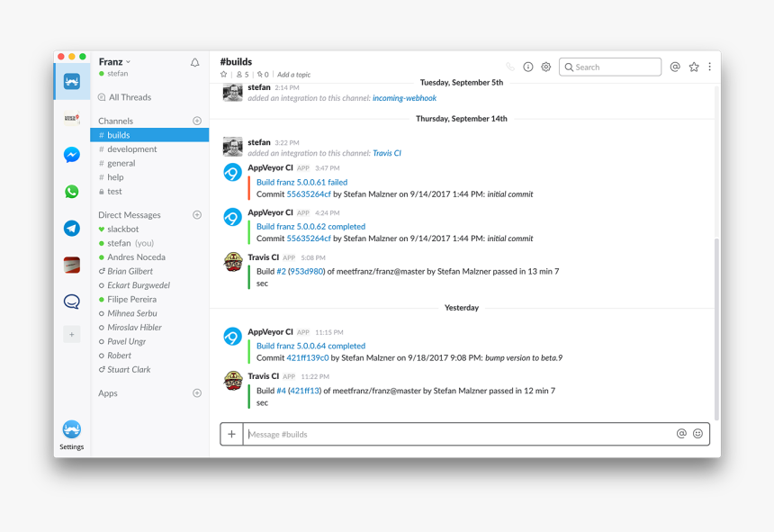Show mentions and reactions

tap(675, 67)
